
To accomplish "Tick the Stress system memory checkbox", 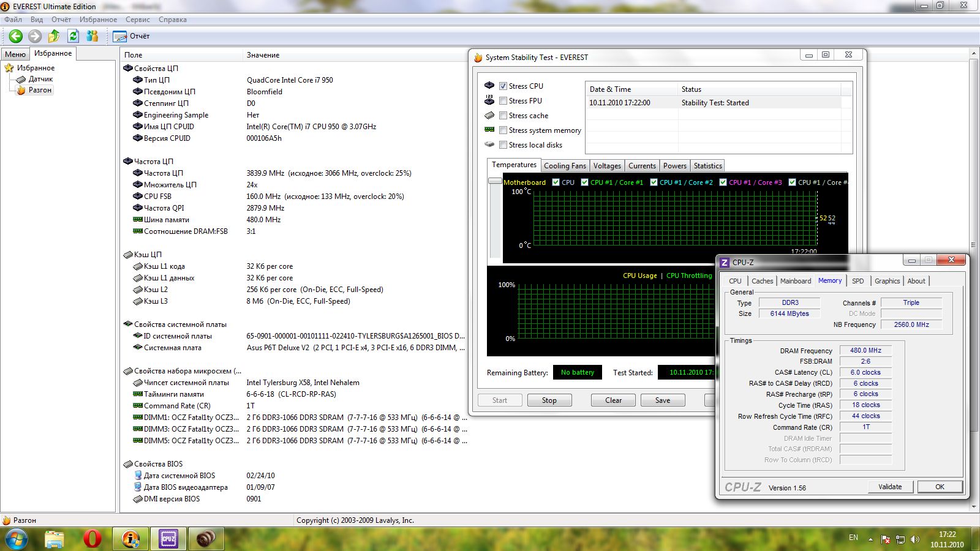I will [503, 130].
